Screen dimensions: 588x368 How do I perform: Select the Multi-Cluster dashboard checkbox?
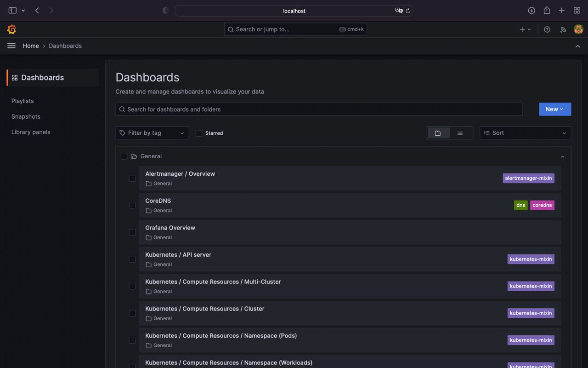pos(132,286)
